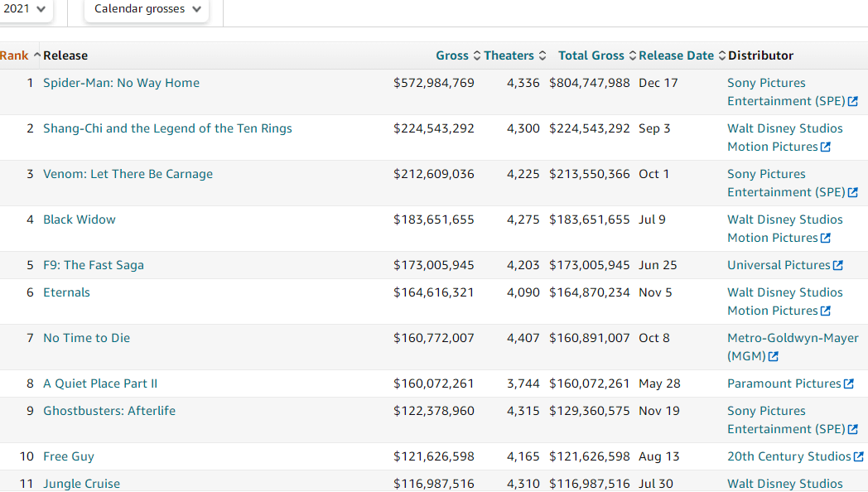Open F9: The Fast Saga link
The width and height of the screenshot is (868, 492).
94,265
